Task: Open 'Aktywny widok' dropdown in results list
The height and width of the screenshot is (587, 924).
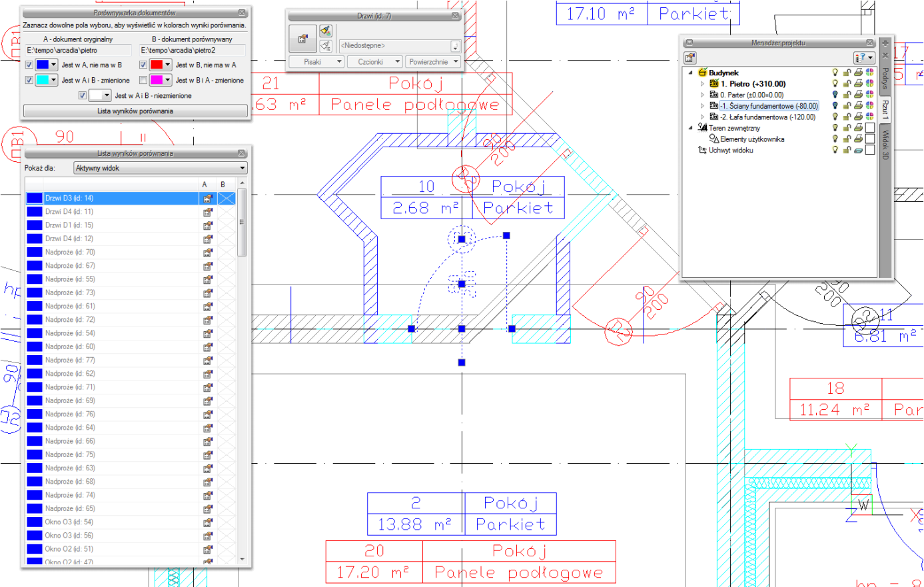Action: point(160,169)
